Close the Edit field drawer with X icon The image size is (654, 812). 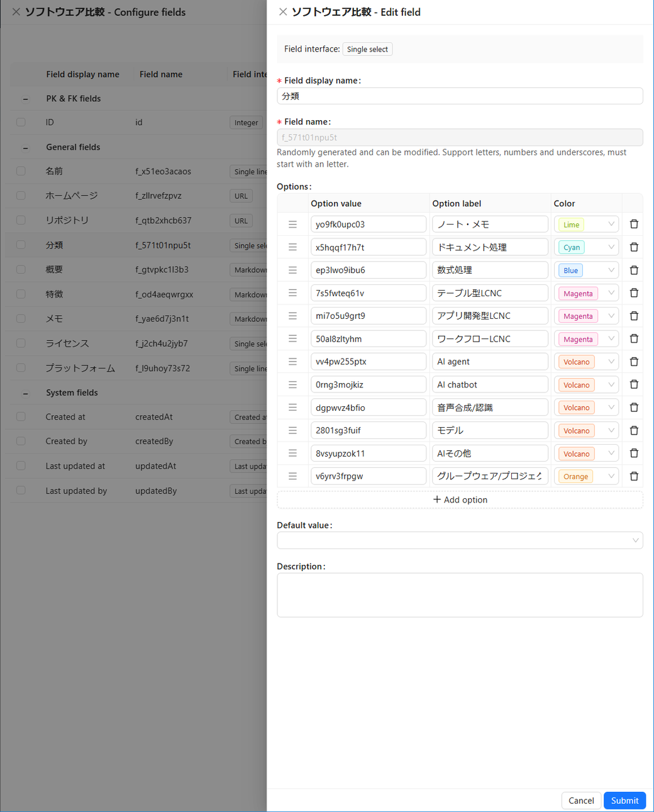283,12
